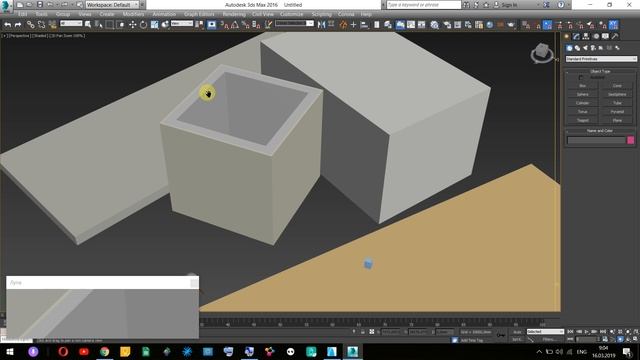Screen dimensions: 640x360
Task: Click the Select Object arrow tool
Action: (88, 25)
